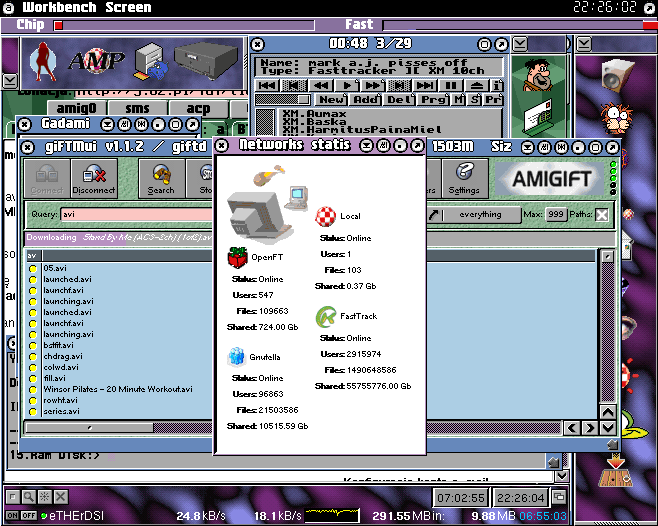Skip to next track in module player

point(425,86)
